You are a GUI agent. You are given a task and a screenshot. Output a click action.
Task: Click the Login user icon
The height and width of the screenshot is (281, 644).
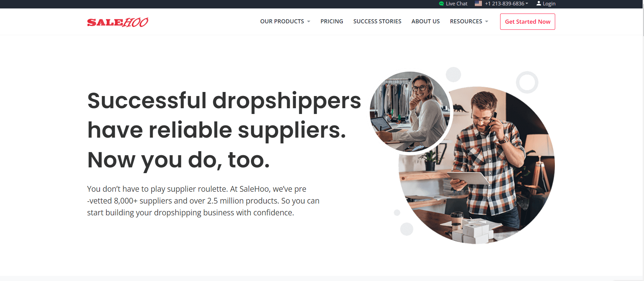pos(539,3)
